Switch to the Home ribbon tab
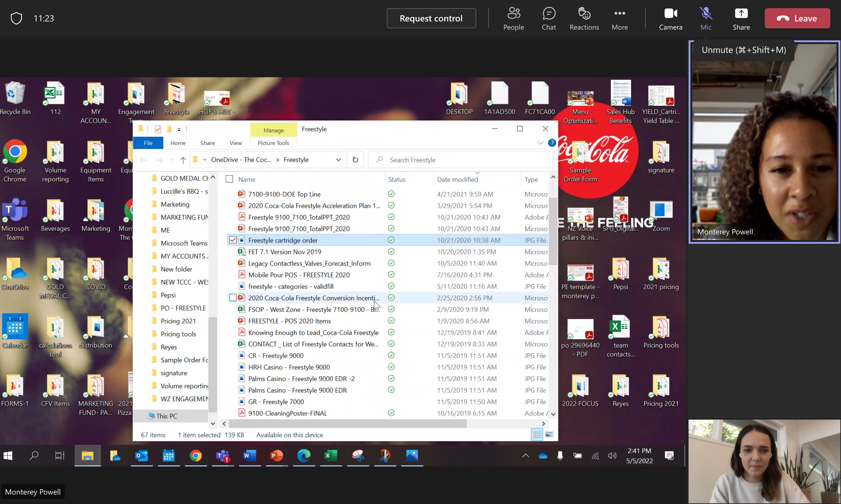This screenshot has width=841, height=504. (178, 143)
